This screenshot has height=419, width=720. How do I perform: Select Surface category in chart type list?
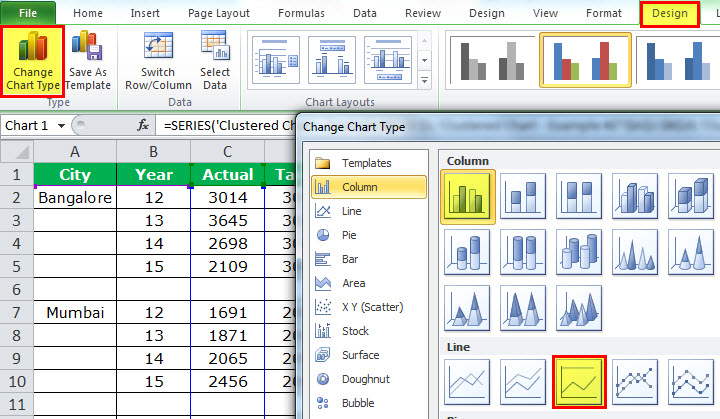369,355
